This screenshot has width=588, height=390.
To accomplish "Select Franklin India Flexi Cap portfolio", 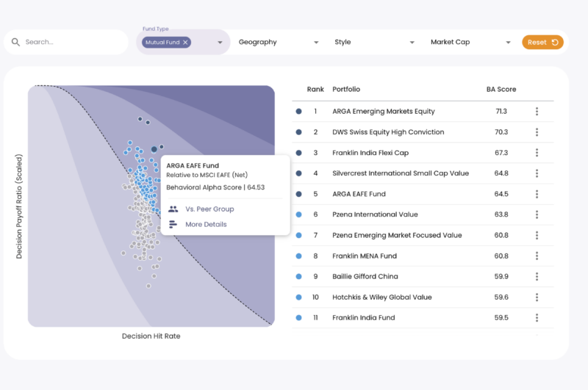I will pos(370,153).
